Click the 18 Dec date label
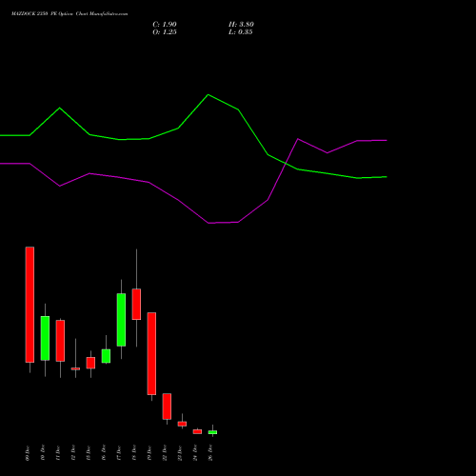The image size is (476, 476). 134,453
